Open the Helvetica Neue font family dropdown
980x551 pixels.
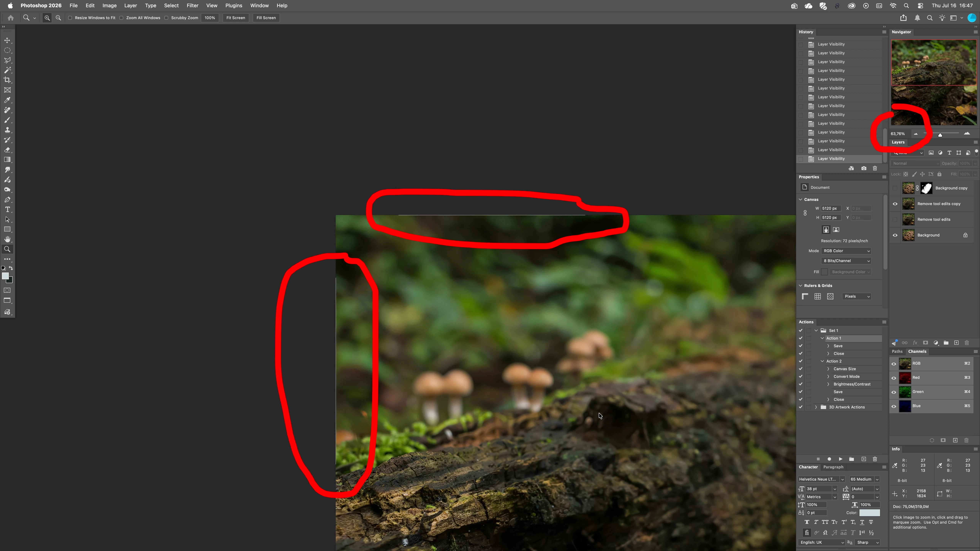tap(821, 479)
